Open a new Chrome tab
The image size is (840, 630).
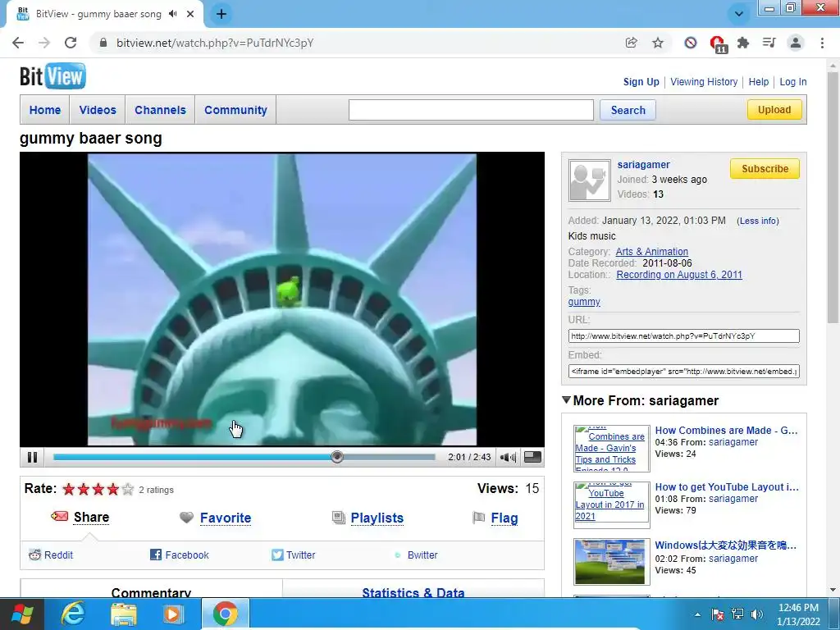(x=221, y=14)
